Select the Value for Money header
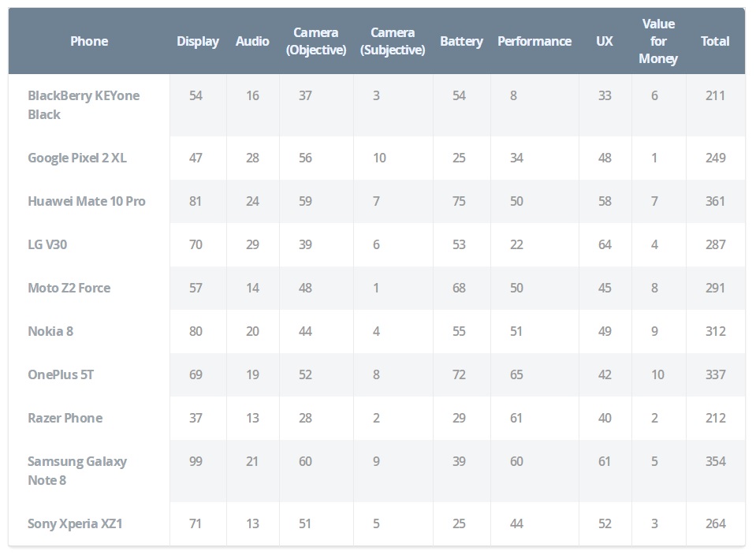756x555 pixels. click(x=658, y=41)
